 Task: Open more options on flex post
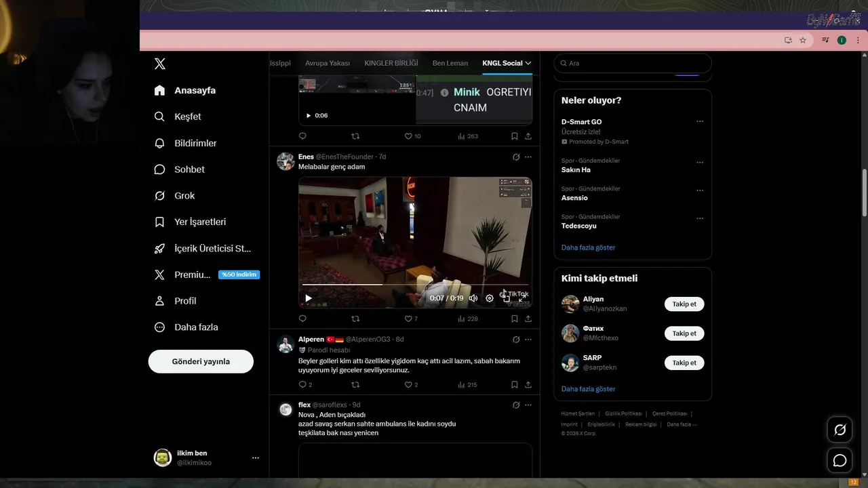point(528,405)
